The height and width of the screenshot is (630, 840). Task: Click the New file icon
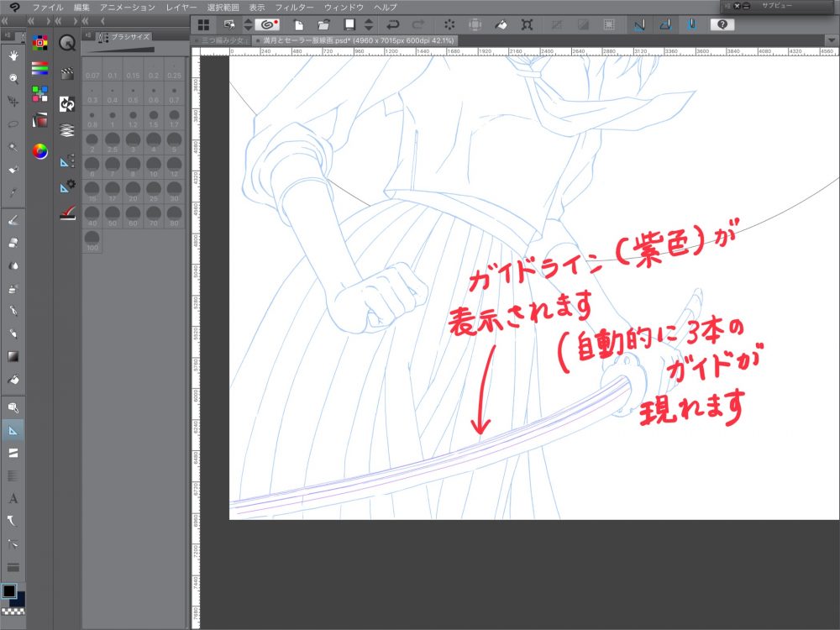click(x=299, y=24)
